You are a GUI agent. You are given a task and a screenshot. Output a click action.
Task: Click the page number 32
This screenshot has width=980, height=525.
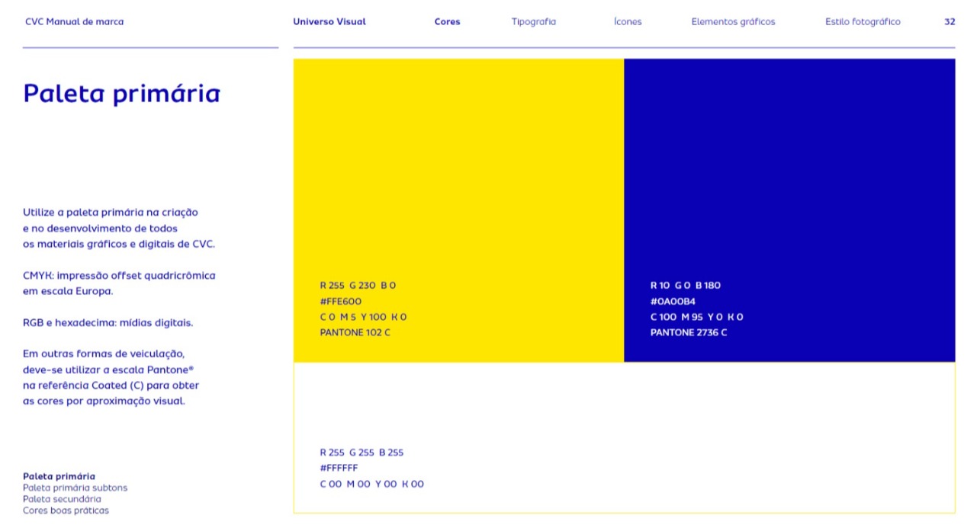coord(949,22)
